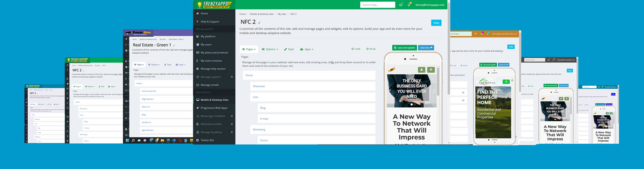Click the green save and update button
Image resolution: width=644 pixels, height=169 pixels.
pyautogui.click(x=405, y=48)
